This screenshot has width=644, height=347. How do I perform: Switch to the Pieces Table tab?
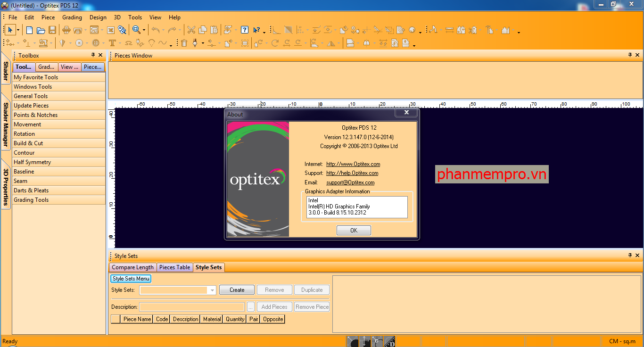(174, 267)
